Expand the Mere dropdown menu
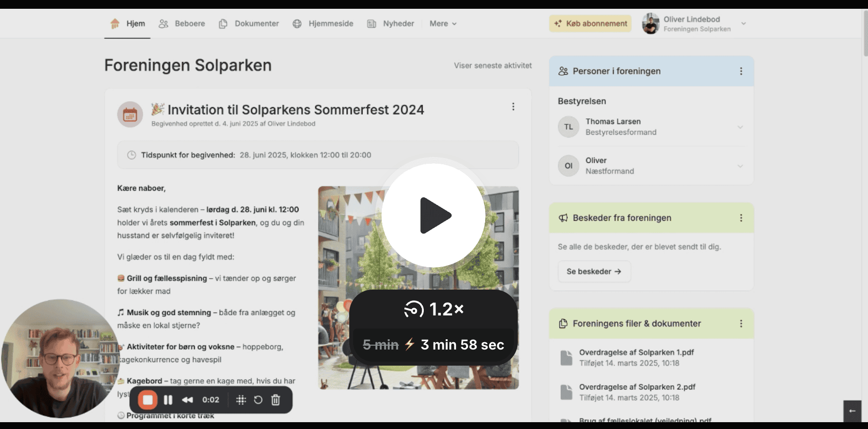This screenshot has height=429, width=868. pos(443,23)
